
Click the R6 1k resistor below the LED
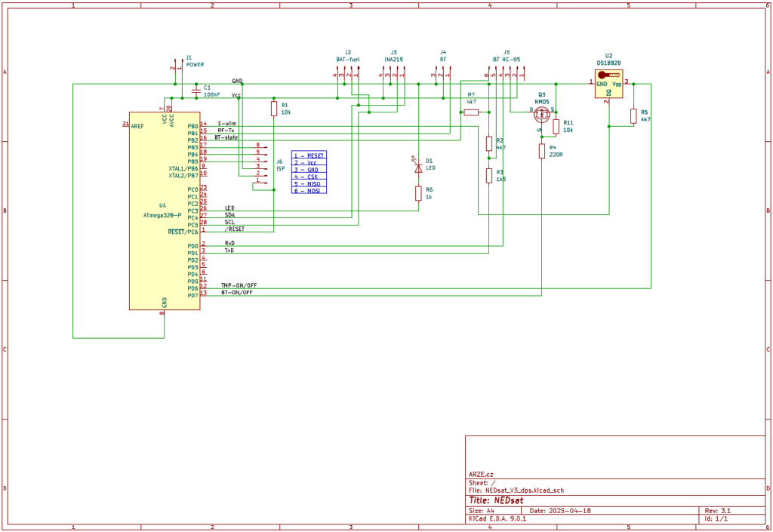click(x=418, y=194)
